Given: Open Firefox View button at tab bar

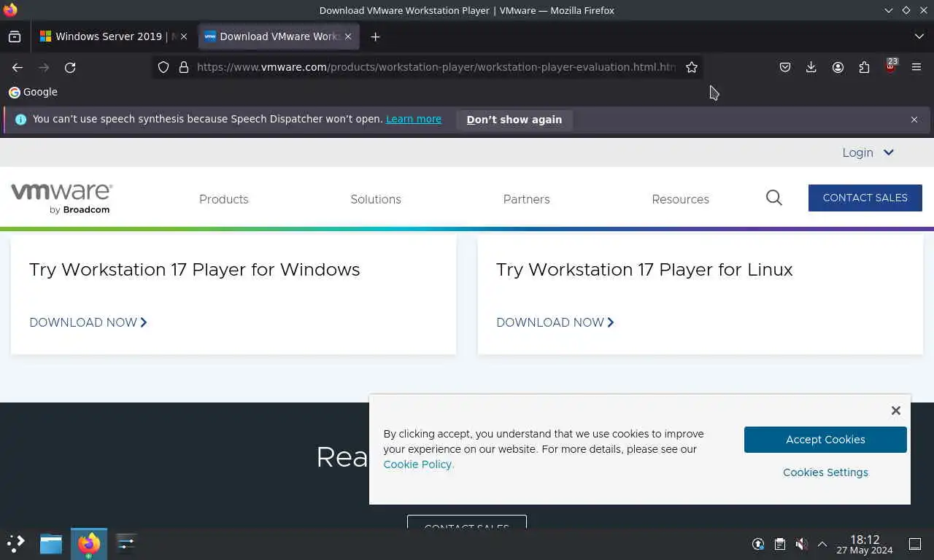Looking at the screenshot, I should (15, 36).
